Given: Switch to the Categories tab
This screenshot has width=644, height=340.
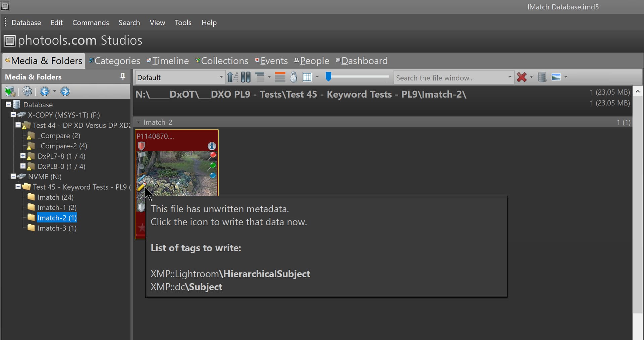Looking at the screenshot, I should pos(117,61).
